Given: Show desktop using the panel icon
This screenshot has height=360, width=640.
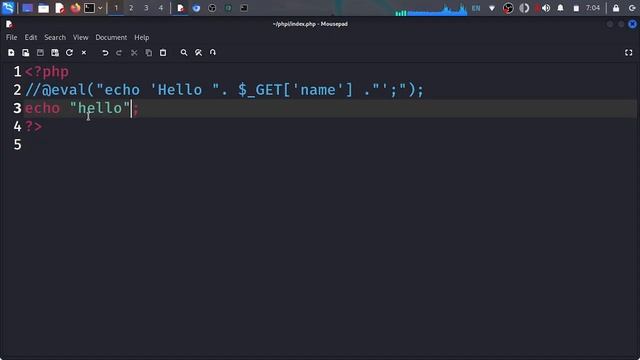Looking at the screenshot, I should coord(27,8).
